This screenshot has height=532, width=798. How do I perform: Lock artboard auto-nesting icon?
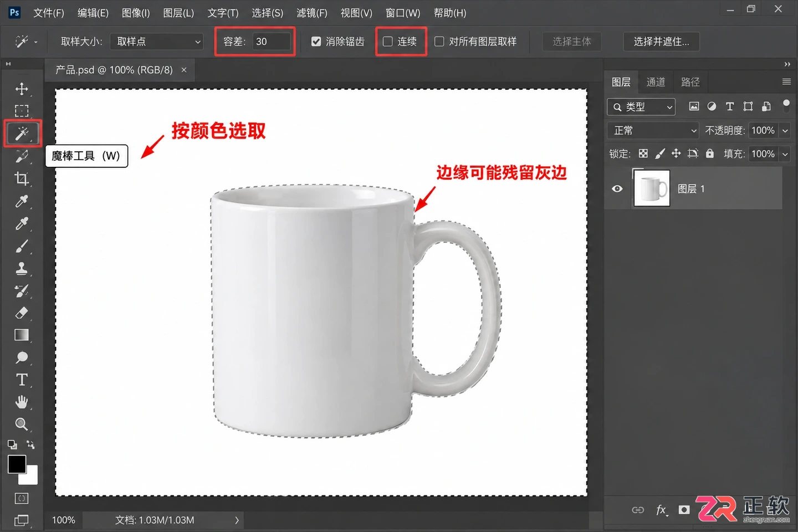pos(693,154)
